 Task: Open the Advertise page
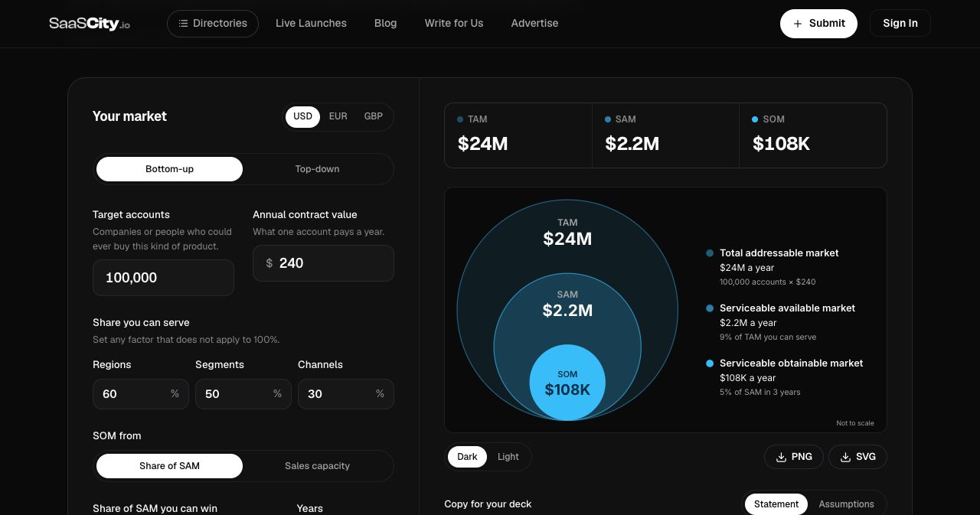pyautogui.click(x=534, y=24)
